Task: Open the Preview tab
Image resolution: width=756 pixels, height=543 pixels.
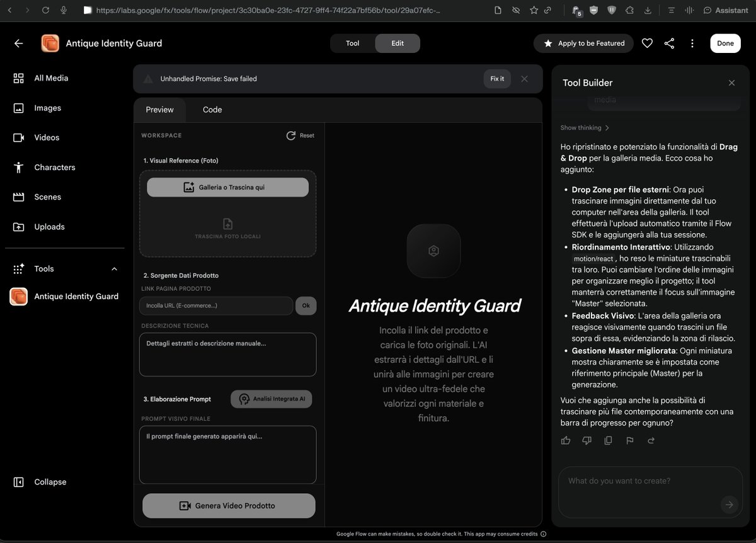Action: pos(159,110)
